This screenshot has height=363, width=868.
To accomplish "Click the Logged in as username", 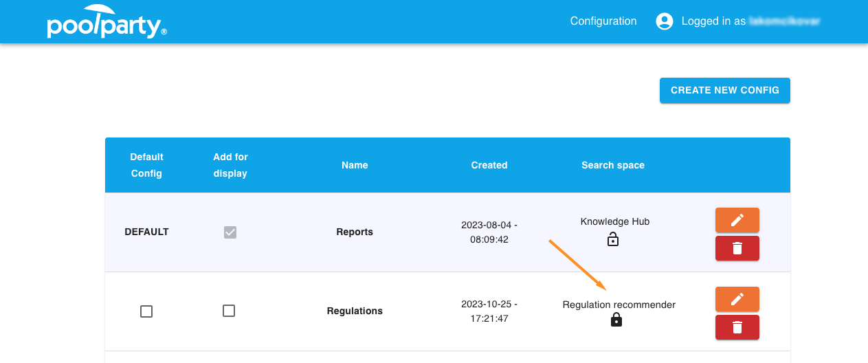I will pyautogui.click(x=784, y=21).
